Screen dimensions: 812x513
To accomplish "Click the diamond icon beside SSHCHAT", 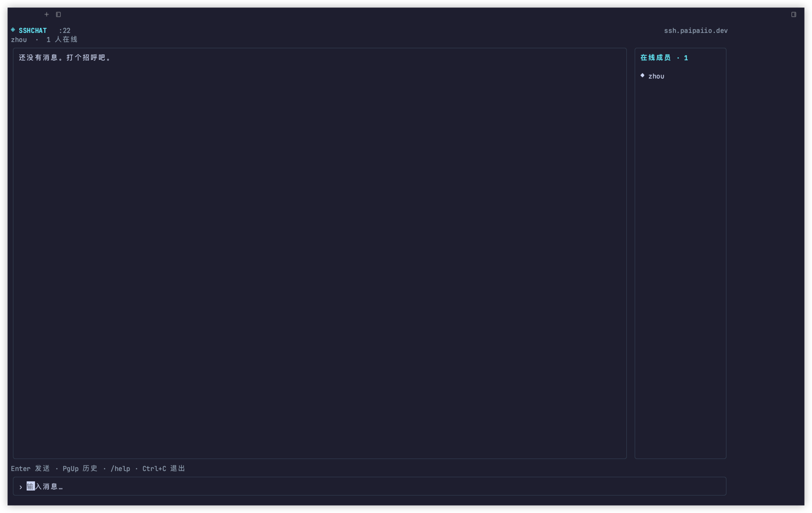I will (13, 30).
